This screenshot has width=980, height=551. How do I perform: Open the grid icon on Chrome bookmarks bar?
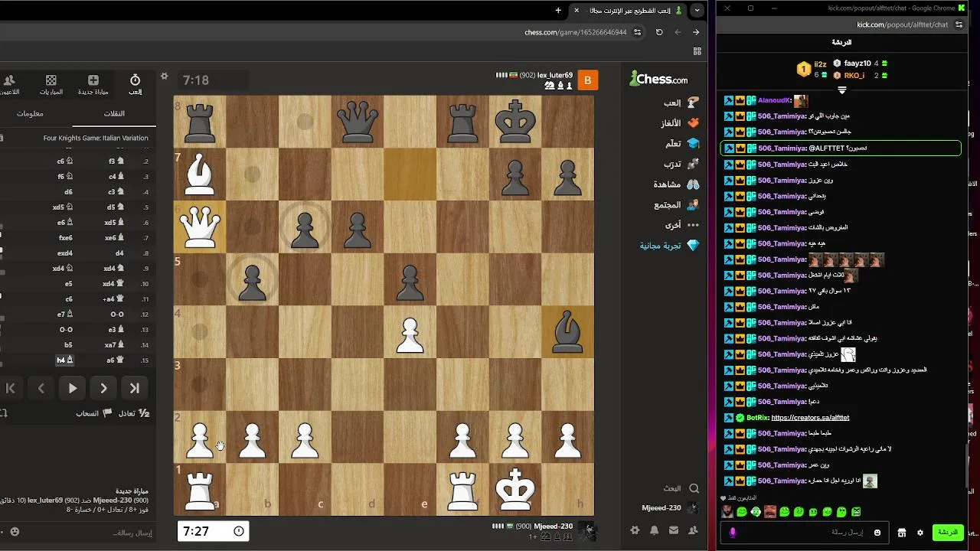tap(697, 51)
